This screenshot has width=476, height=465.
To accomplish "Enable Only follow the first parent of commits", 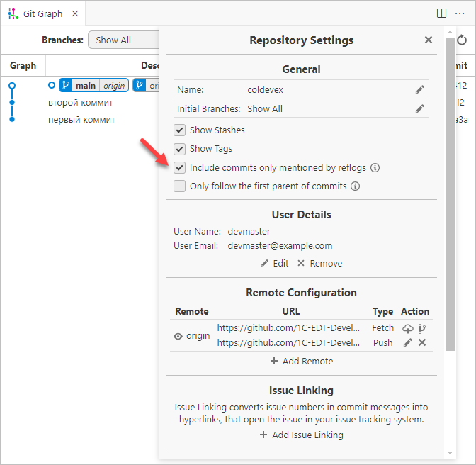I will click(179, 186).
